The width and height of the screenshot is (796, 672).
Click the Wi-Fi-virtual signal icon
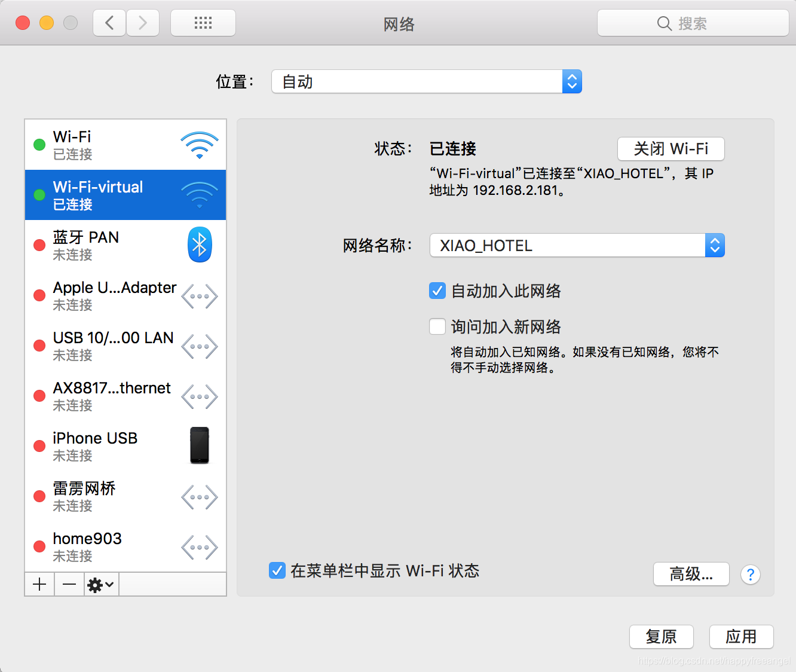click(x=200, y=195)
